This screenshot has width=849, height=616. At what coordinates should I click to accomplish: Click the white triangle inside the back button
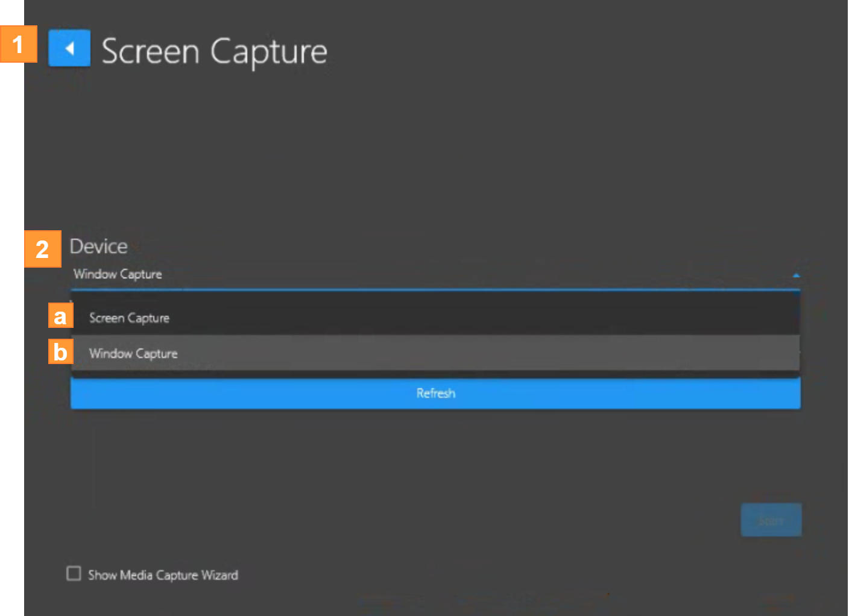(70, 48)
